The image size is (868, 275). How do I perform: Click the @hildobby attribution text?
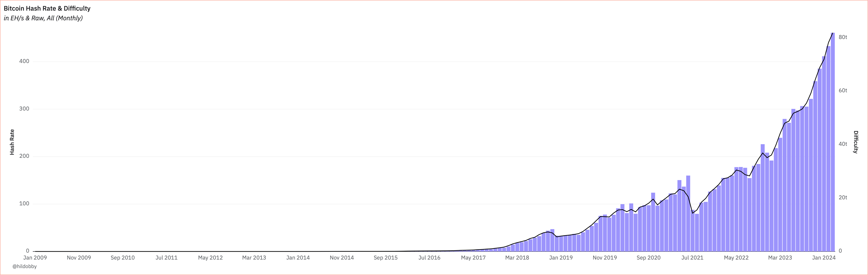point(25,266)
